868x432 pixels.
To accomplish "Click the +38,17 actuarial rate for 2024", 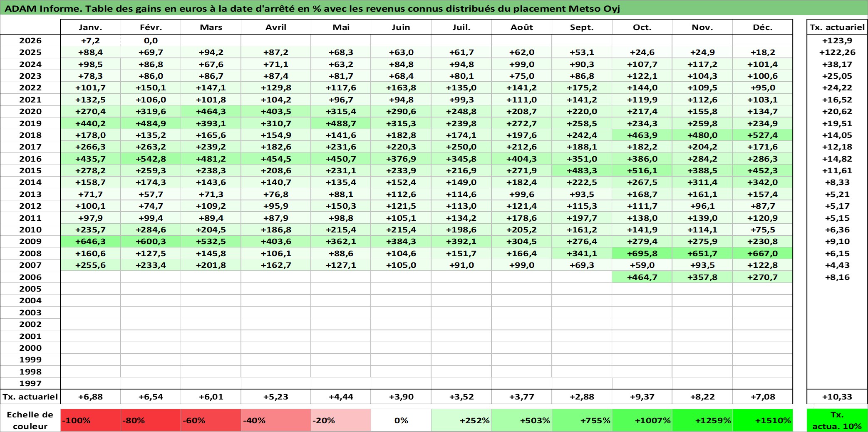I will [837, 64].
